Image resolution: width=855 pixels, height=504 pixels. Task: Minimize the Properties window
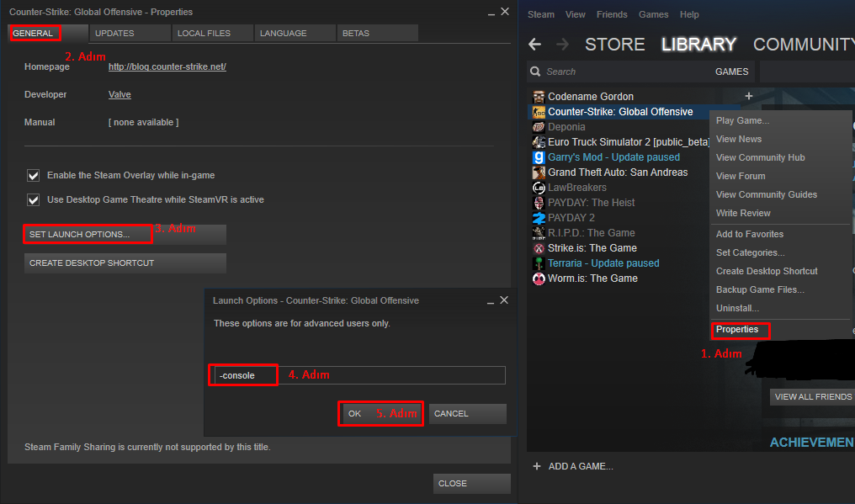(x=491, y=13)
